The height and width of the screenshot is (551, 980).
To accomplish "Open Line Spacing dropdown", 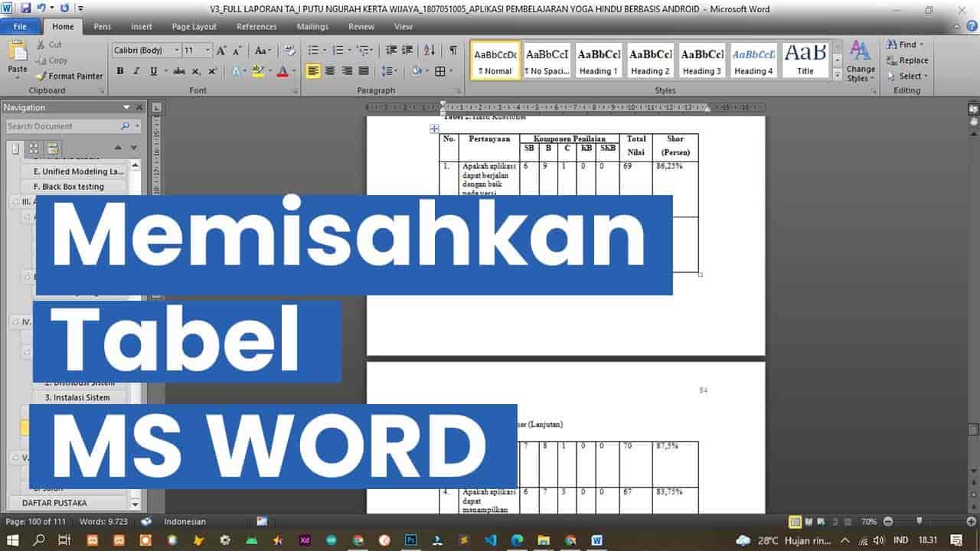I will pyautogui.click(x=389, y=71).
